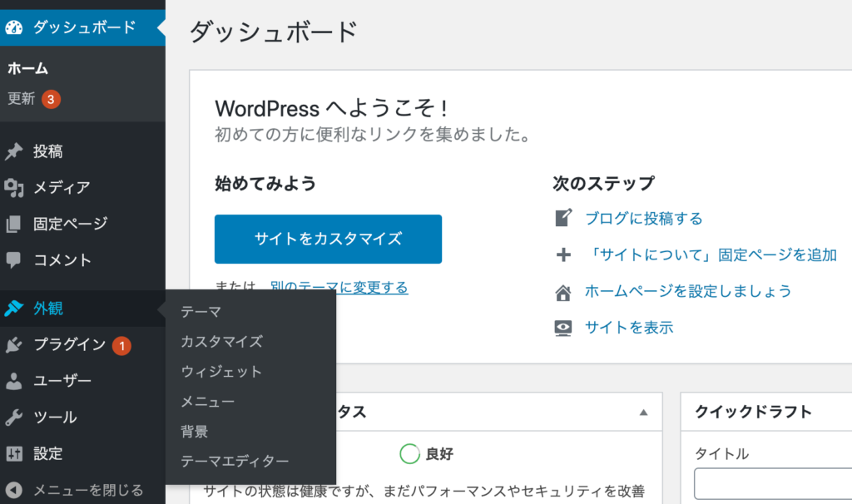Click the user icon beside ユーザー
This screenshot has width=852, height=504.
pos(14,382)
